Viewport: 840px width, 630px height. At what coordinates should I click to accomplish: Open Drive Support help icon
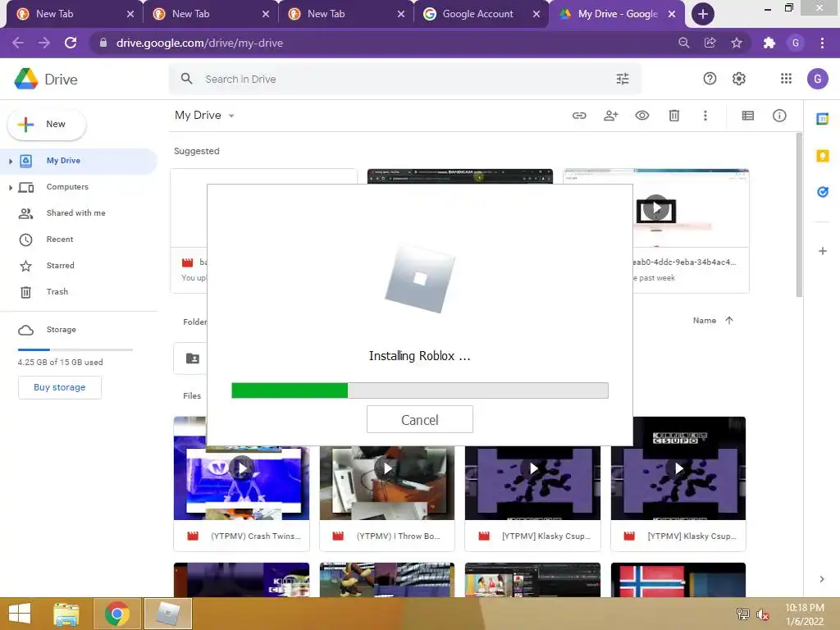710,79
